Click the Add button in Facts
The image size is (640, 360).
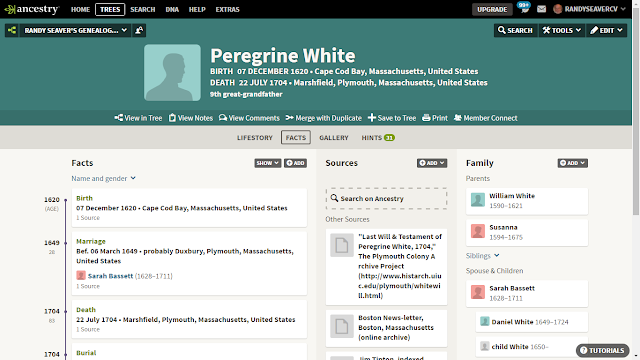tap(295, 163)
